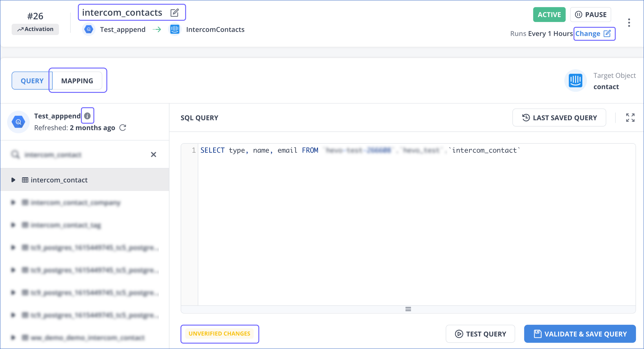The width and height of the screenshot is (644, 349).
Task: Click the BigQuery icon in the left panel
Action: (19, 122)
